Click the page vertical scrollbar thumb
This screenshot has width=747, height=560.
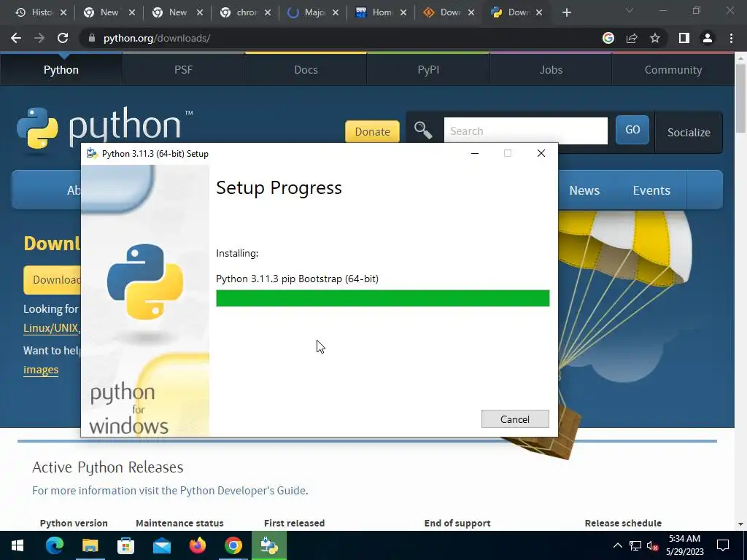click(x=740, y=98)
